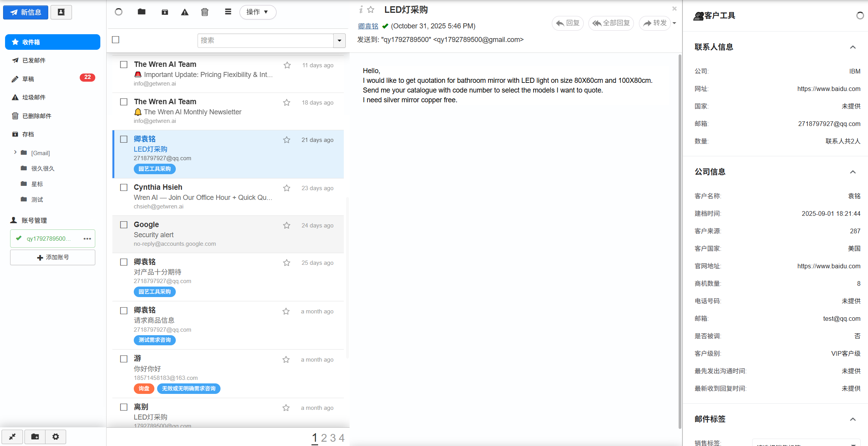868x446 pixels.
Task: Select checkbox for first Wren AI Team email
Action: point(124,65)
